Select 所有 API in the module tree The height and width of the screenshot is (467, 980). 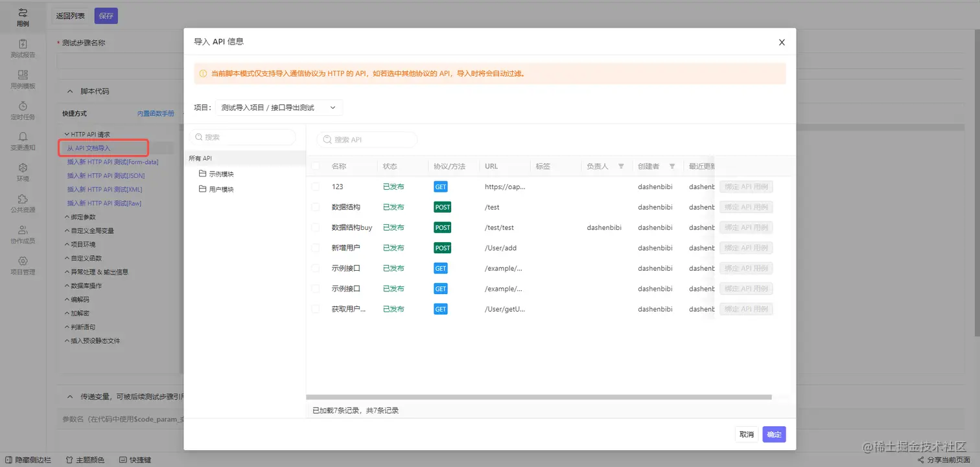(x=244, y=158)
